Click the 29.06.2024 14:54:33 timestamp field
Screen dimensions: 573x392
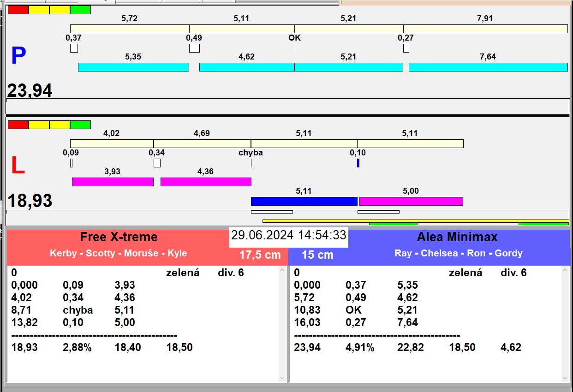click(288, 235)
